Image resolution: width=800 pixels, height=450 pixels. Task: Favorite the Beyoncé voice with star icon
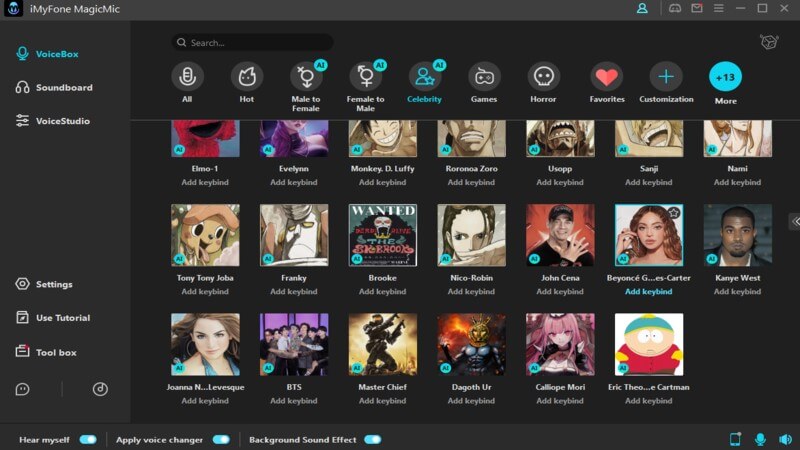(x=674, y=213)
